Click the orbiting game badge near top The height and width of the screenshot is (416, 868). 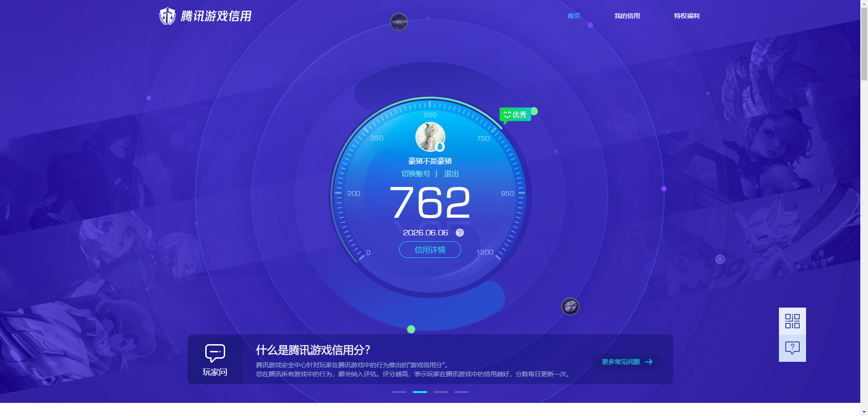click(x=399, y=22)
